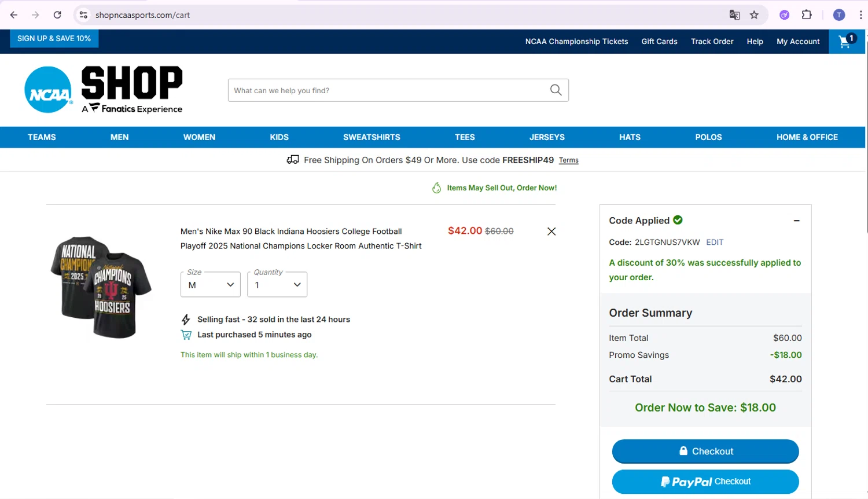Remove the T-shirt with the X icon
The width and height of the screenshot is (868, 499).
coord(551,232)
